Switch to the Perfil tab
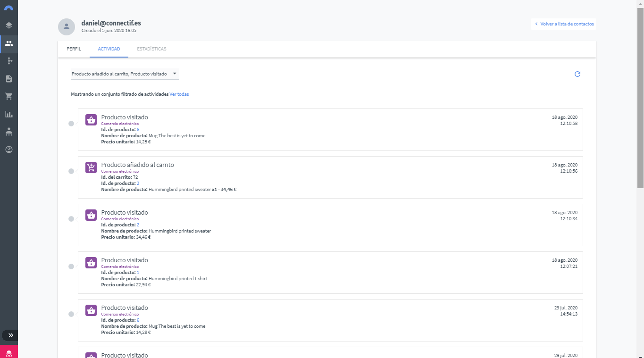Image resolution: width=644 pixels, height=358 pixels. click(x=74, y=49)
